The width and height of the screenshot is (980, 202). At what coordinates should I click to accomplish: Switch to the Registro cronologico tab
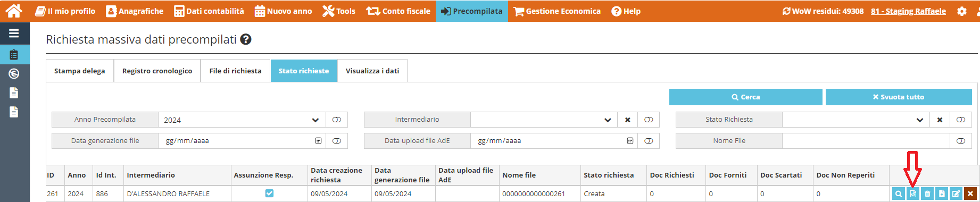[x=157, y=71]
